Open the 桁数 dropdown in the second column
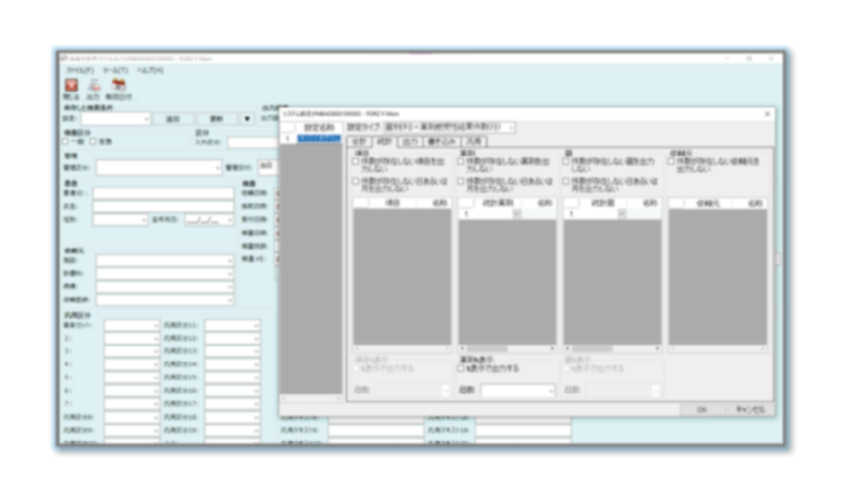The height and width of the screenshot is (504, 849). point(517,390)
